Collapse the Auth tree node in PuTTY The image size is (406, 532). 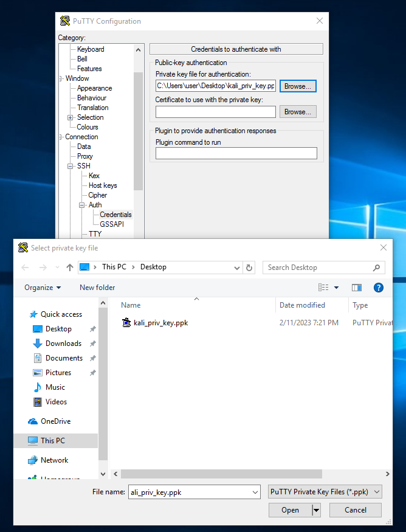(81, 206)
